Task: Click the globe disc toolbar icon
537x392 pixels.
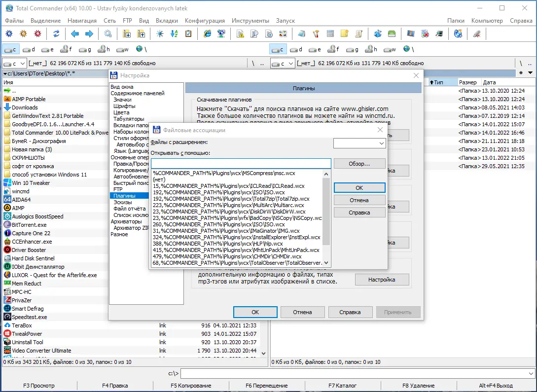Action: (x=458, y=34)
